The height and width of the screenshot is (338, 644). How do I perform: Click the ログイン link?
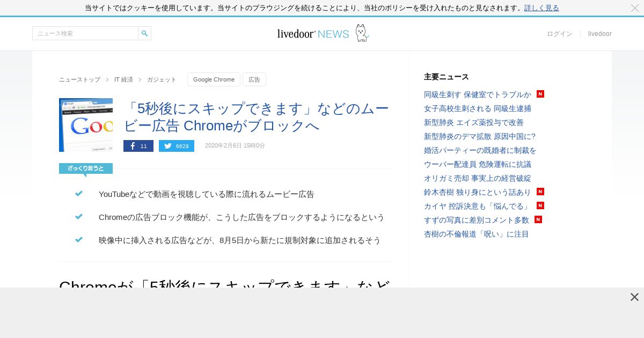(x=560, y=34)
